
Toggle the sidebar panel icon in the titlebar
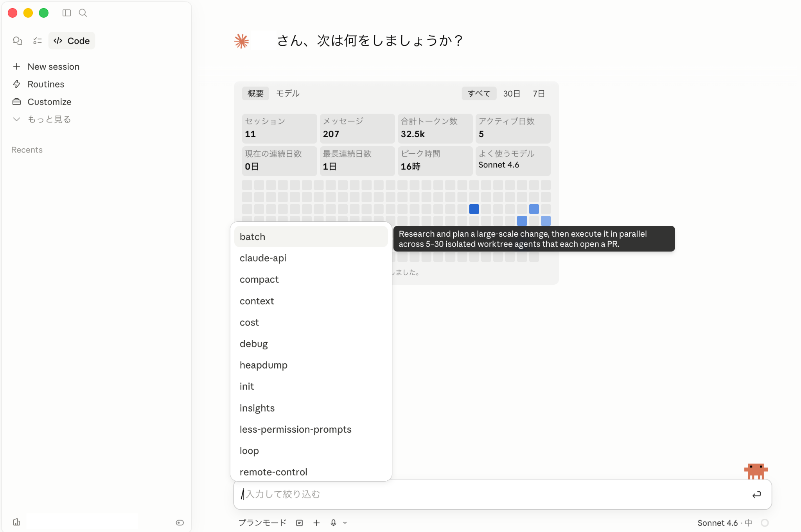(66, 13)
